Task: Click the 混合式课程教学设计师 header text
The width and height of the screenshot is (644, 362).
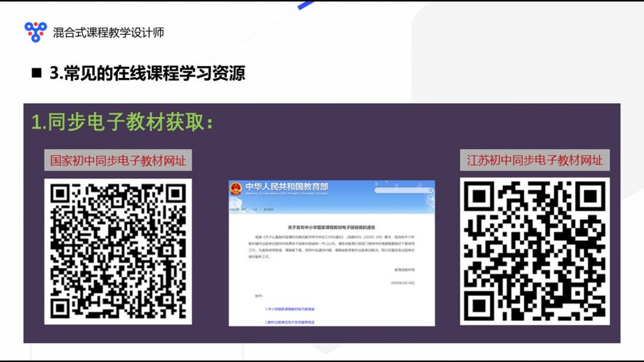Action: coord(108,32)
